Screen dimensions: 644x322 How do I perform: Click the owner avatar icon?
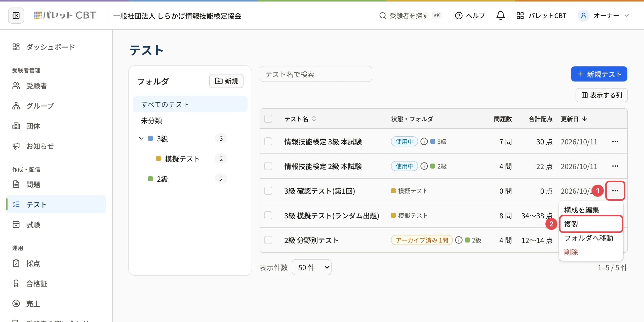[x=584, y=16]
